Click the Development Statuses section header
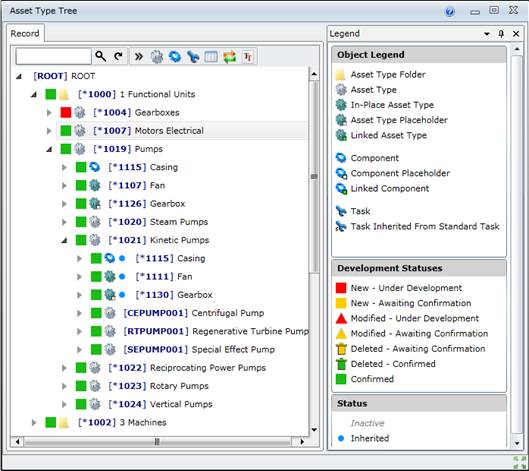 click(x=419, y=268)
